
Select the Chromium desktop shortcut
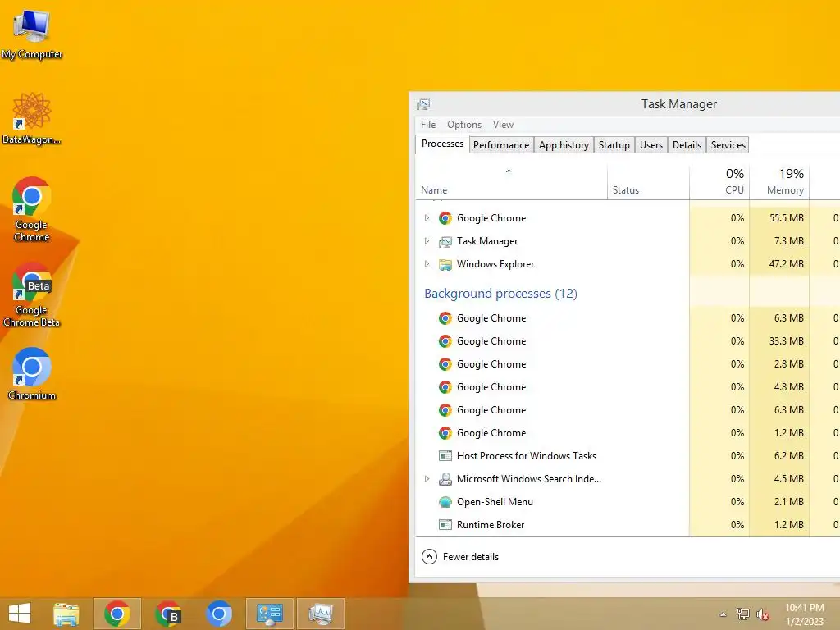pyautogui.click(x=32, y=374)
